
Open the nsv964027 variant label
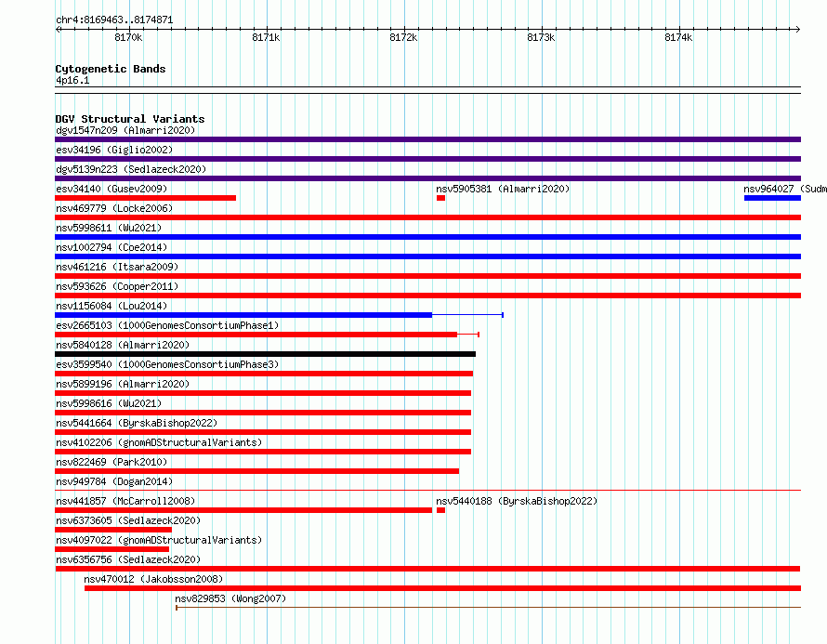click(x=785, y=189)
